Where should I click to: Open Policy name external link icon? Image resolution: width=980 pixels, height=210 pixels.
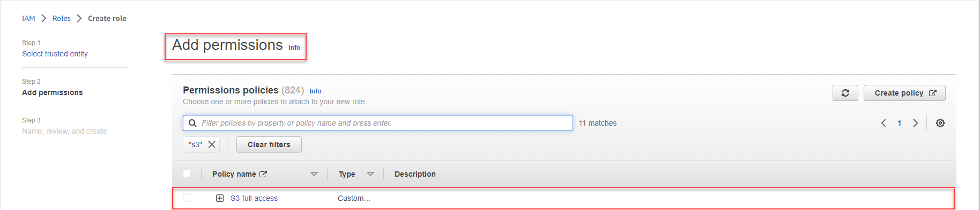[263, 174]
